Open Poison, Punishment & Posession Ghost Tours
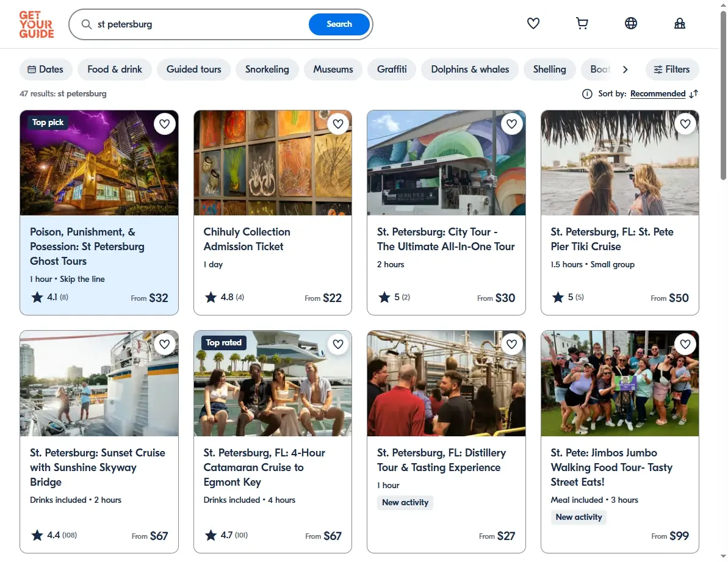The width and height of the screenshot is (728, 562). pos(87,247)
